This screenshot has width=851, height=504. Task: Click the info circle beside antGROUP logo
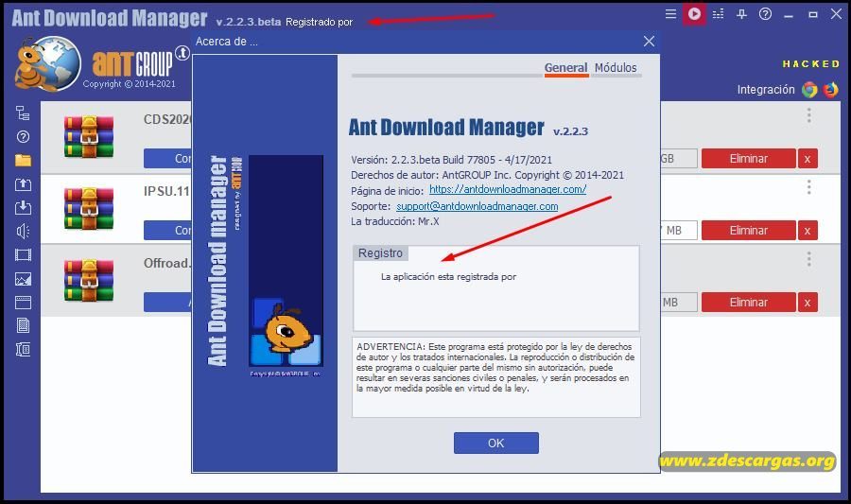pyautogui.click(x=182, y=53)
